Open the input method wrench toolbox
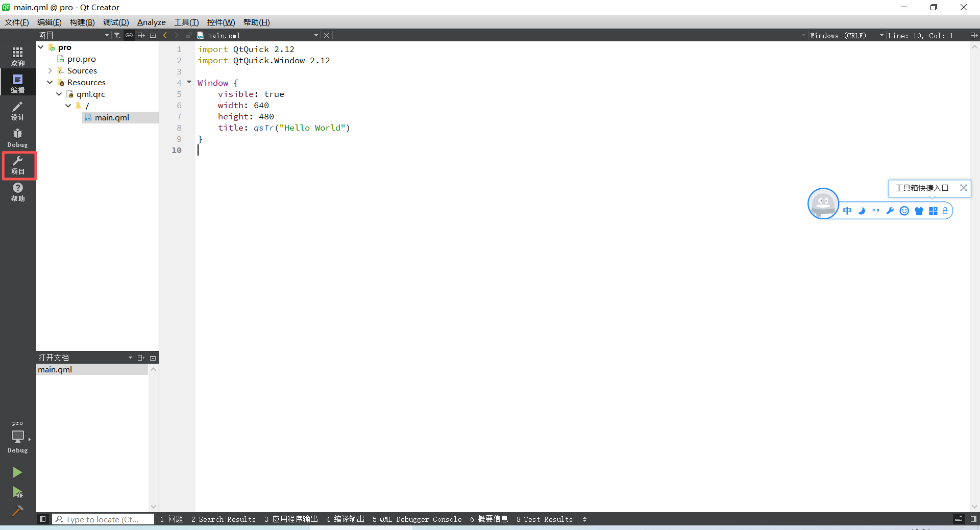980x530 pixels. pyautogui.click(x=890, y=211)
